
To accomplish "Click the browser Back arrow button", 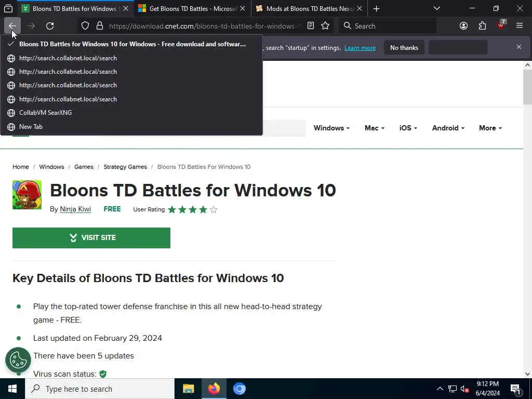I will pos(12,26).
